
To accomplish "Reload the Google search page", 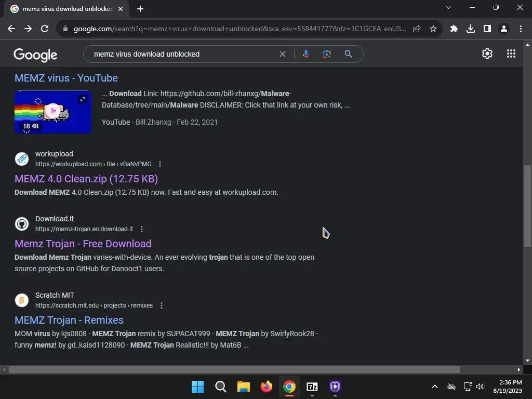I will [x=45, y=29].
